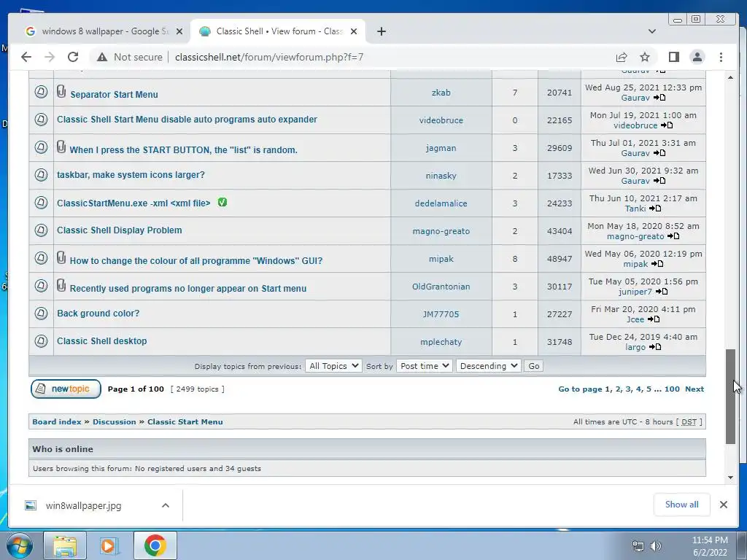Open Windows Media Player from taskbar
Image resolution: width=747 pixels, height=560 pixels.
(109, 545)
